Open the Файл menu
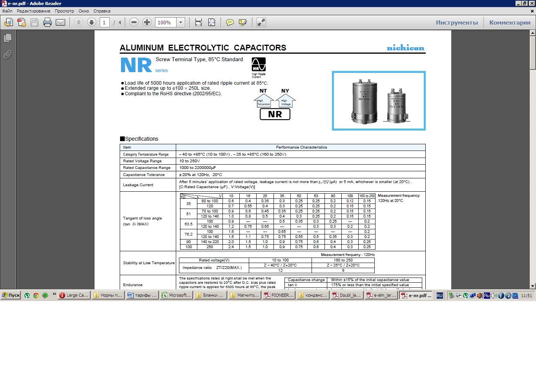The width and height of the screenshot is (536, 392). pyautogui.click(x=7, y=11)
